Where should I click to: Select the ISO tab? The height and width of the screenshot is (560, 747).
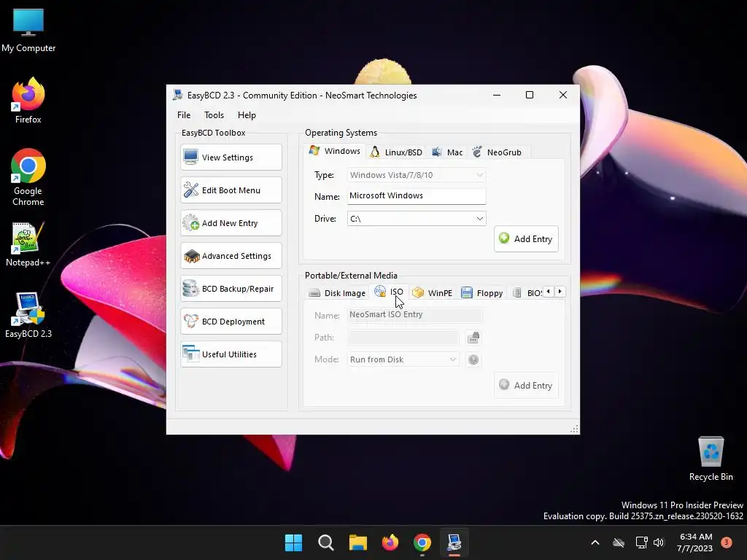(389, 292)
